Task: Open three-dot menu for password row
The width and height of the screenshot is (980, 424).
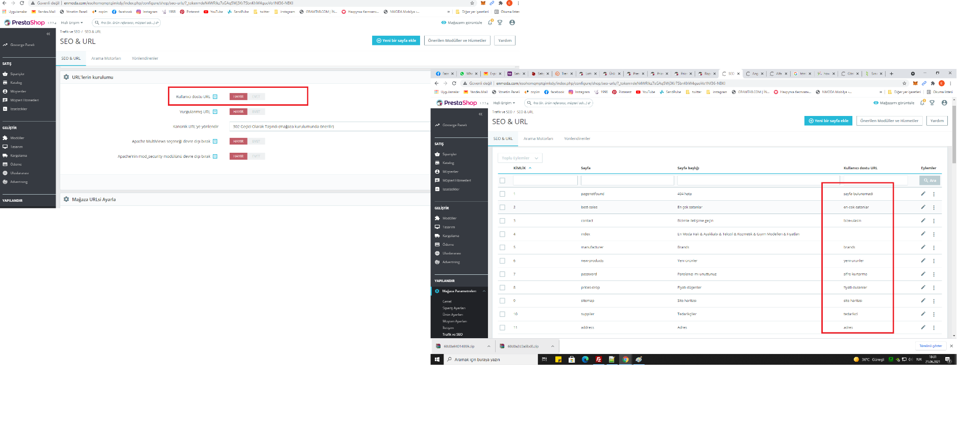Action: tap(934, 274)
